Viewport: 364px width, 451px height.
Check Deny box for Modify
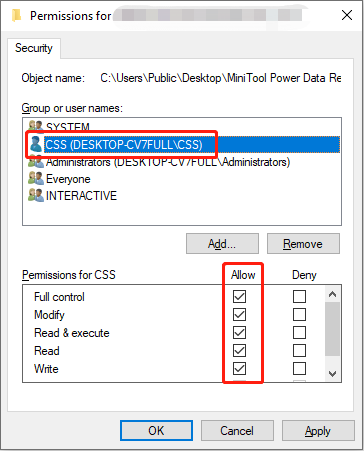299,314
